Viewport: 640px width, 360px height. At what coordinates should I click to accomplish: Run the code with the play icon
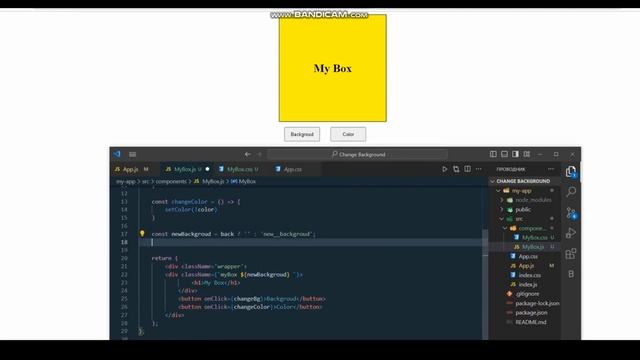(x=444, y=169)
